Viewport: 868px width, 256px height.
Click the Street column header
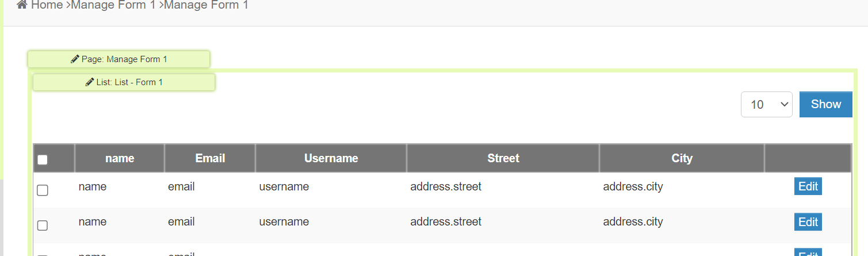click(503, 158)
